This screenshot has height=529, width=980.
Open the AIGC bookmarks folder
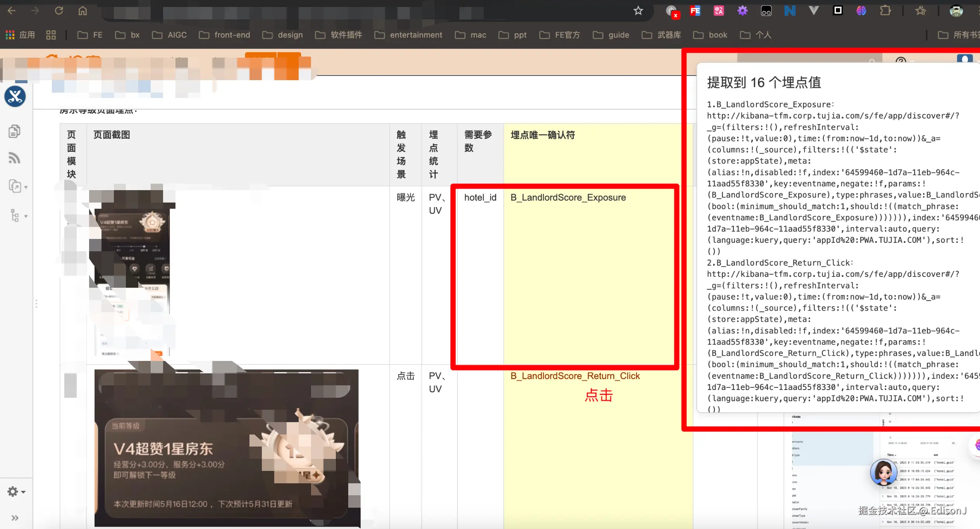[170, 35]
